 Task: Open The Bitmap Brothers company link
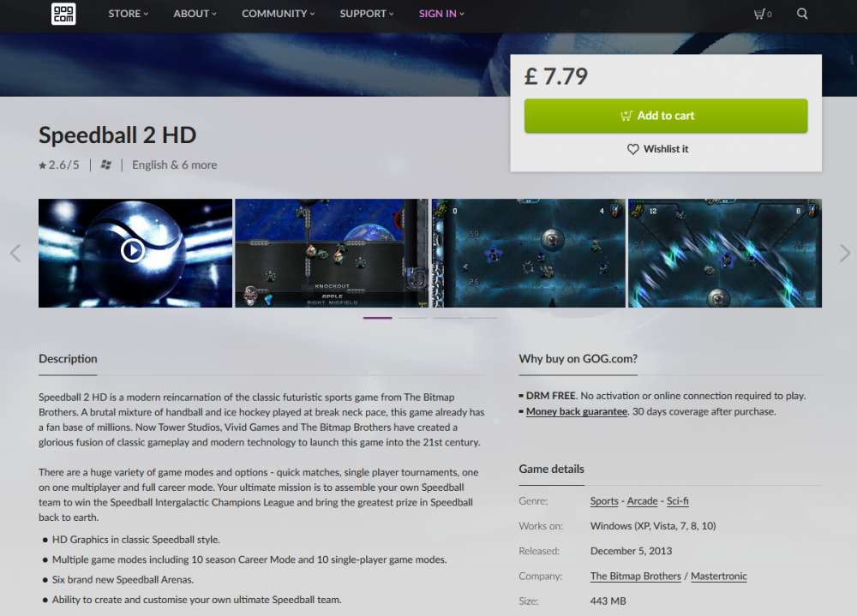point(636,576)
